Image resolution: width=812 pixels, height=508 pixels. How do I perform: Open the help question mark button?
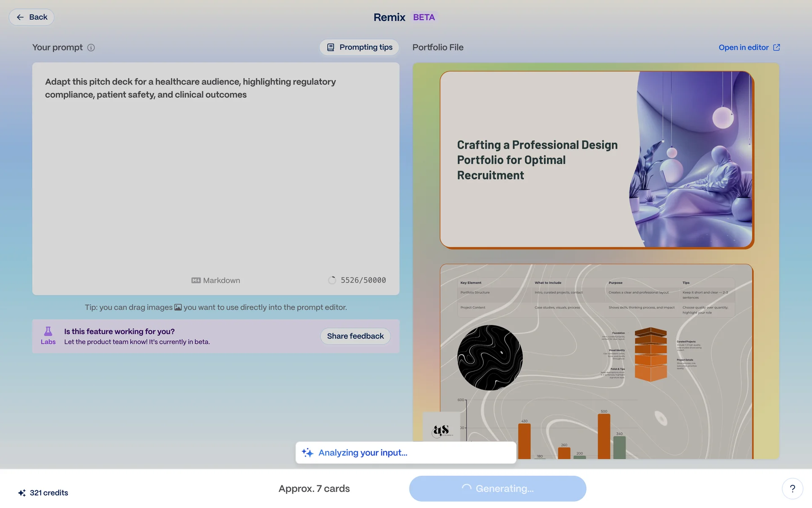[792, 489]
